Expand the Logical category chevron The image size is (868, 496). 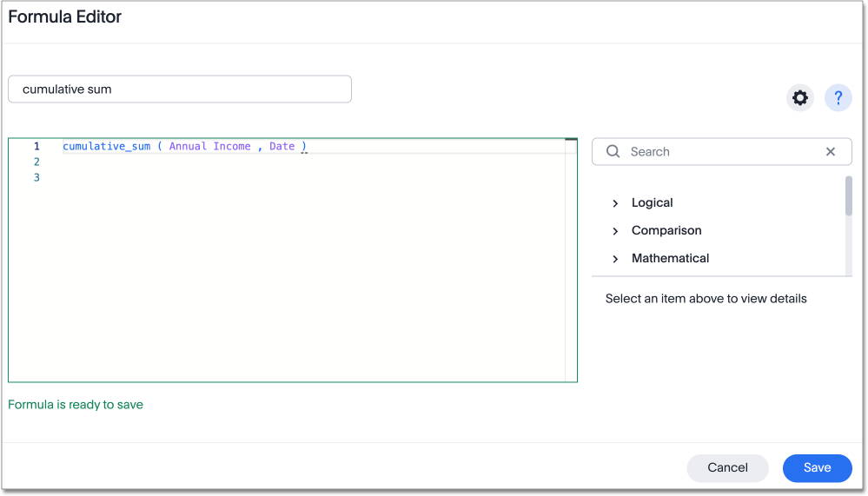click(x=615, y=203)
